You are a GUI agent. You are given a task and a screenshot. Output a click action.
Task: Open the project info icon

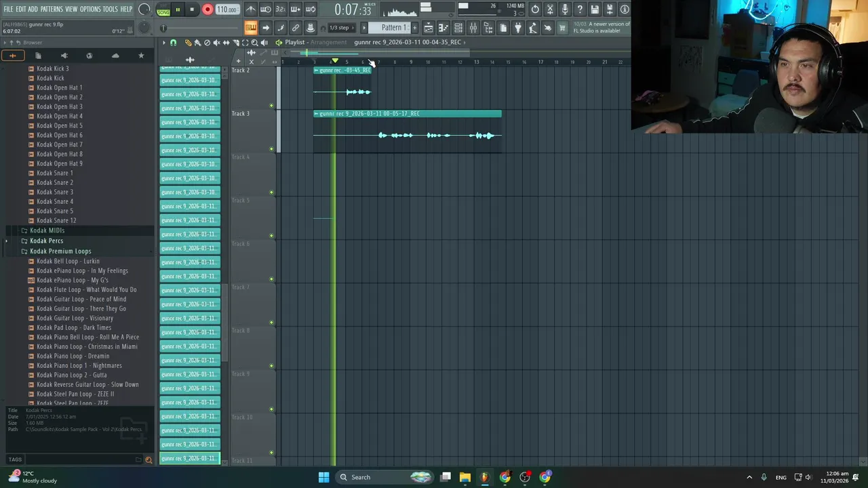point(625,9)
